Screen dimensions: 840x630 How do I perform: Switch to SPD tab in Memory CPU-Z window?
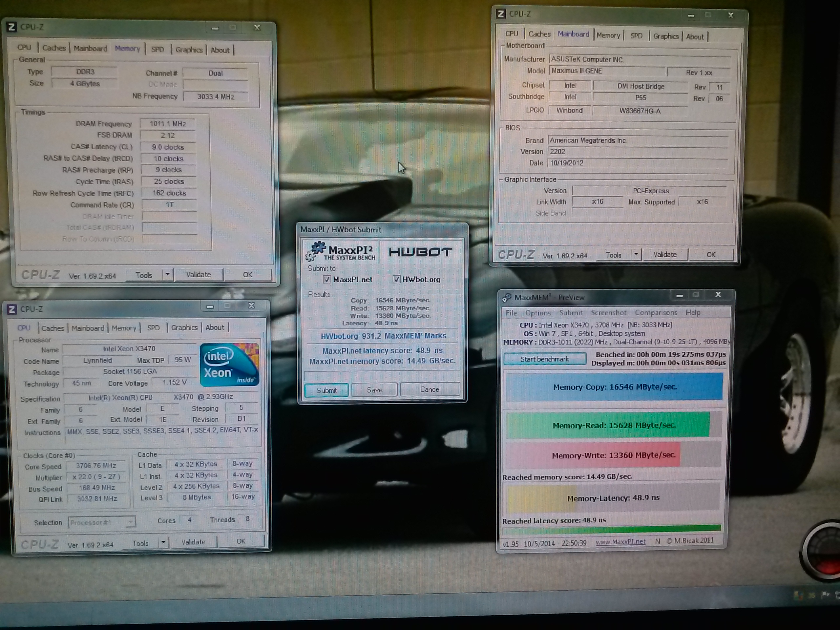[157, 49]
